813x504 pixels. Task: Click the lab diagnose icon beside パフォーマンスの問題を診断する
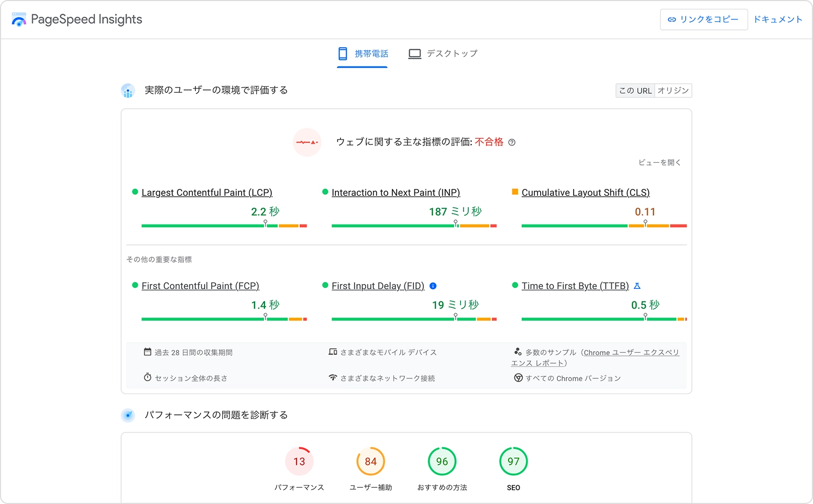[x=128, y=416]
